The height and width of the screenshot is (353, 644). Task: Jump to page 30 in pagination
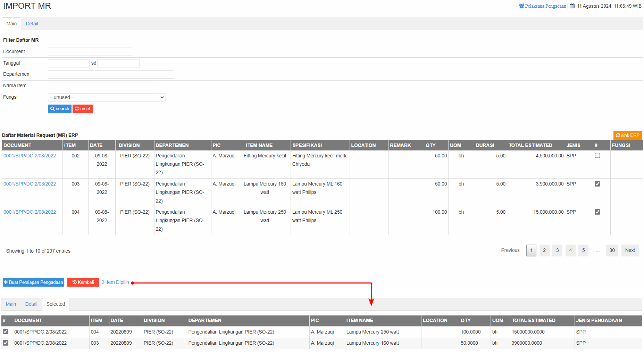pyautogui.click(x=612, y=251)
